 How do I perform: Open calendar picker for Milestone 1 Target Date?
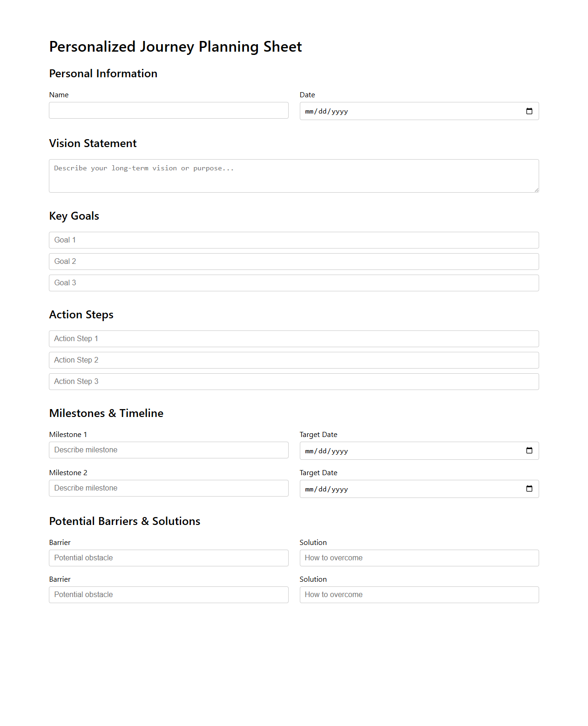pos(529,450)
